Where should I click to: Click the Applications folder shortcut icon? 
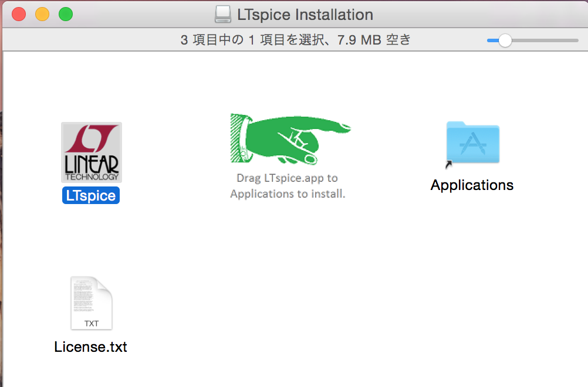tap(472, 142)
